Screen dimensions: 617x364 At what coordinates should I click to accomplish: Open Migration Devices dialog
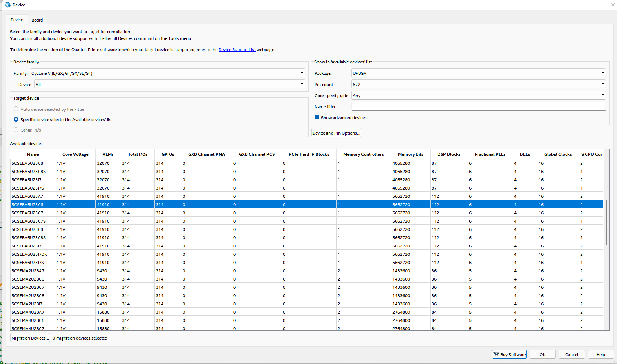tap(30, 338)
